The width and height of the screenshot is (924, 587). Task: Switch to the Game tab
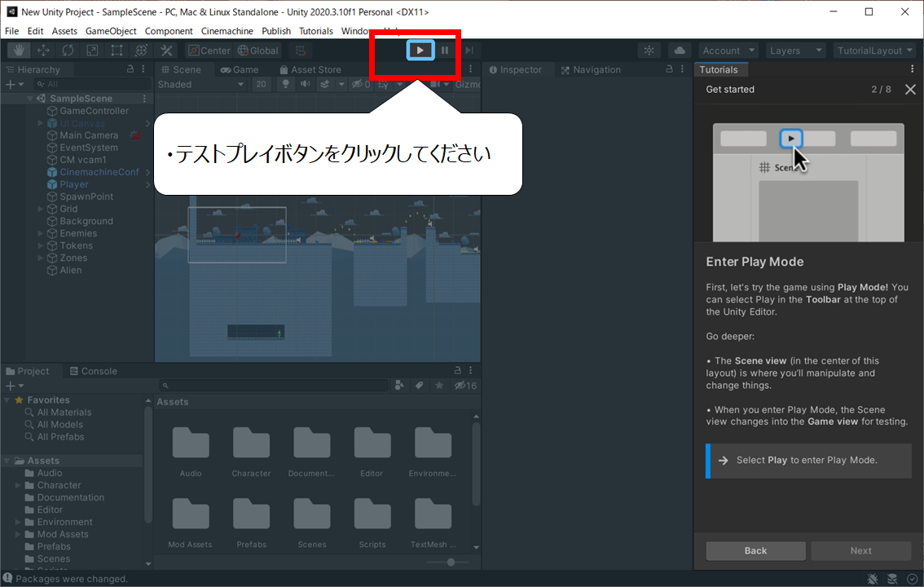tap(240, 69)
